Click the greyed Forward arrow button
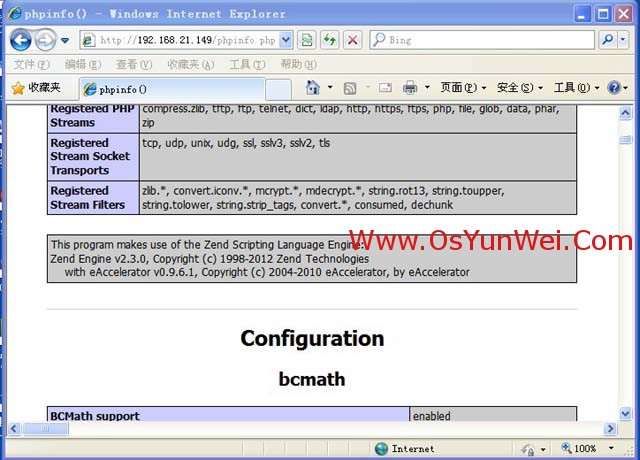This screenshot has height=460, width=640. point(45,40)
